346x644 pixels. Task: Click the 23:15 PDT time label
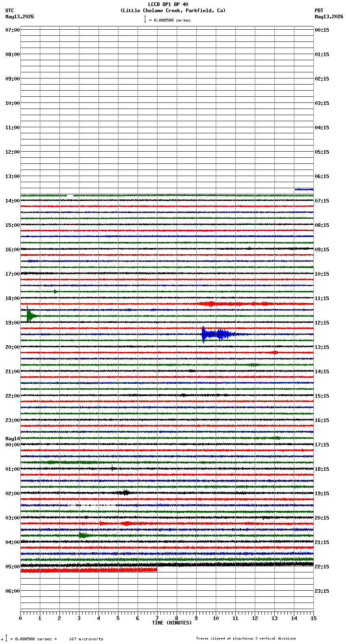coord(322,591)
